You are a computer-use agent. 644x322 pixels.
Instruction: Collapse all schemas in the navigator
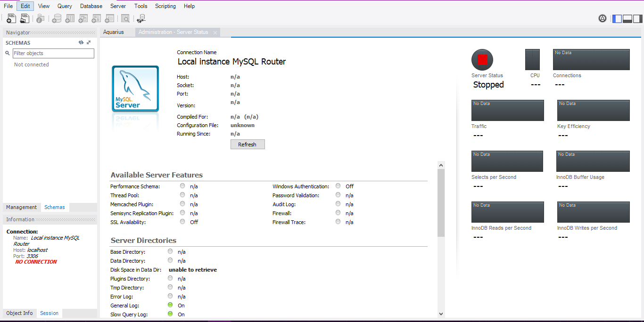pos(89,42)
